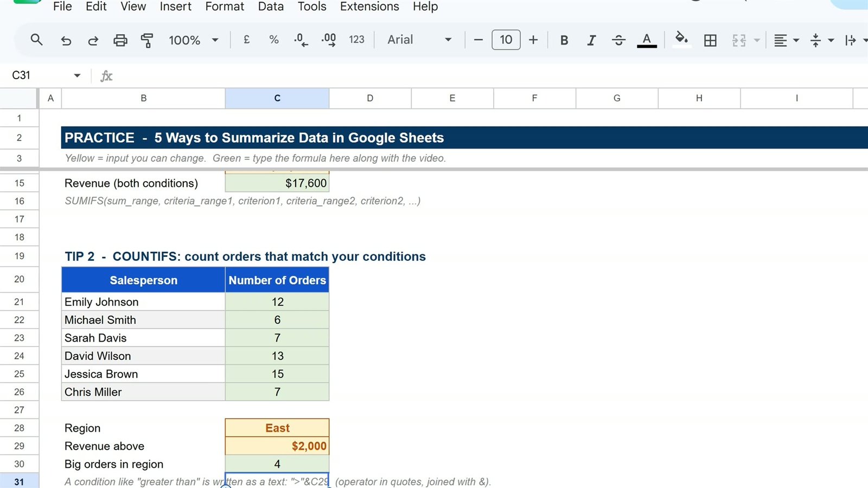Select Jessica Brown's order count 15
The height and width of the screenshot is (488, 868).
[x=277, y=374]
